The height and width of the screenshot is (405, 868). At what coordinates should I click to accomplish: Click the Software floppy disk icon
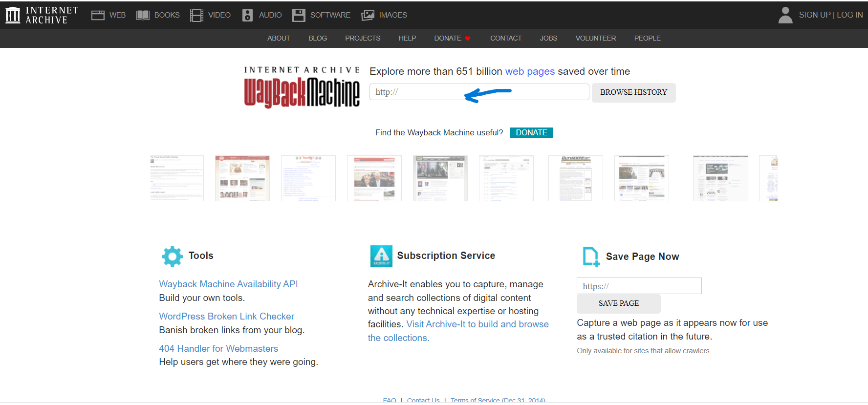pos(299,15)
